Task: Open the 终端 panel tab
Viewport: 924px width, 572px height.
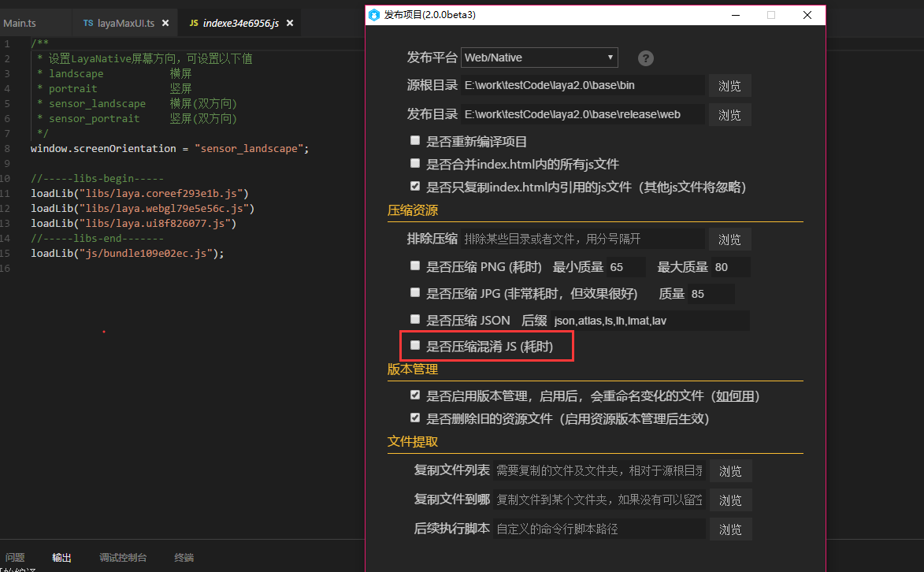Action: point(184,557)
